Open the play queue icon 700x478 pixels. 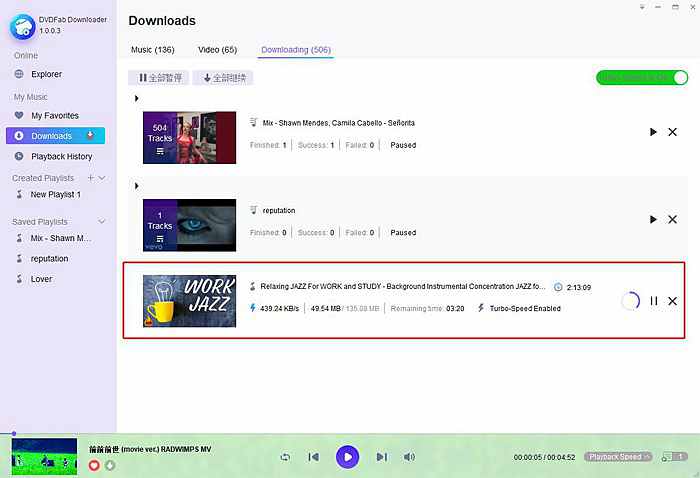pos(675,457)
